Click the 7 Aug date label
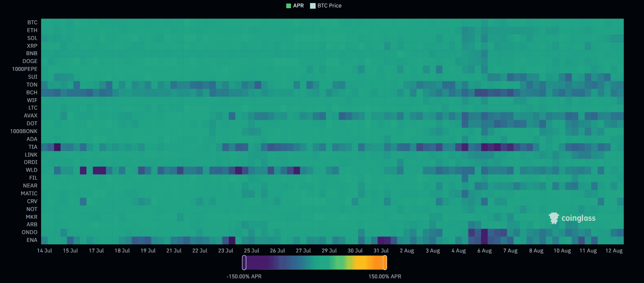This screenshot has width=644, height=283. coord(510,251)
